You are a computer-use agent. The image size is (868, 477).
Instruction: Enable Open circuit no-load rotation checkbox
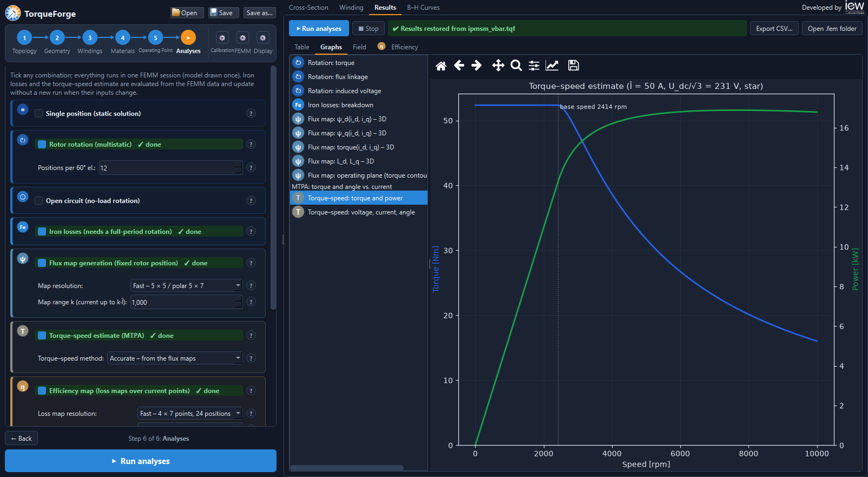point(39,201)
